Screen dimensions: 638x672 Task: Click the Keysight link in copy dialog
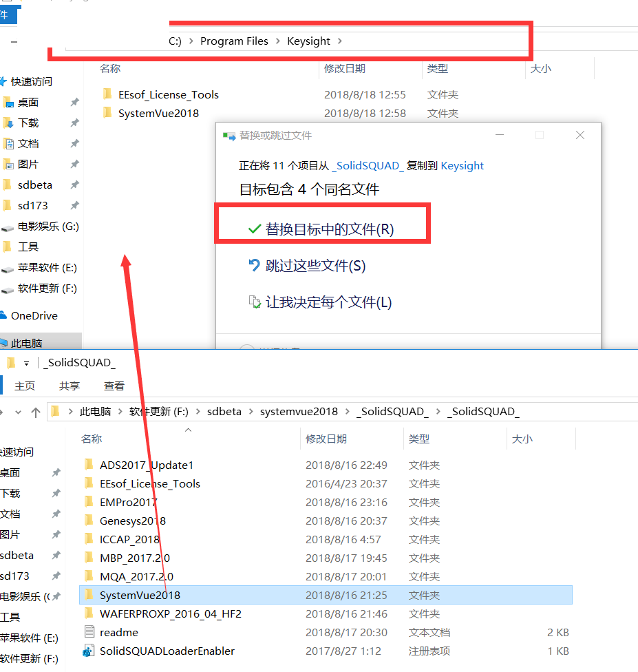[x=462, y=166]
